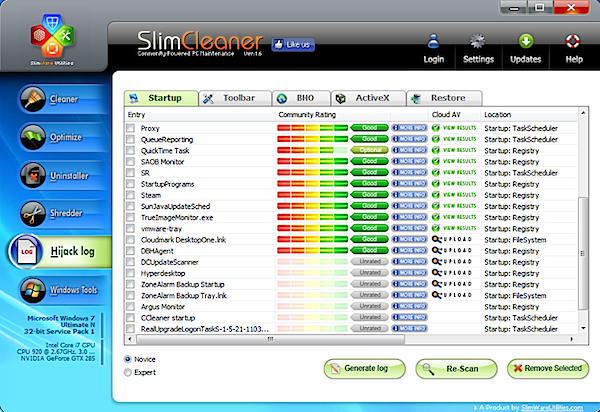This screenshot has width=600, height=412.
Task: Upload Cloudmark DesktopOne.lnk to Cloud AV
Action: tap(452, 239)
